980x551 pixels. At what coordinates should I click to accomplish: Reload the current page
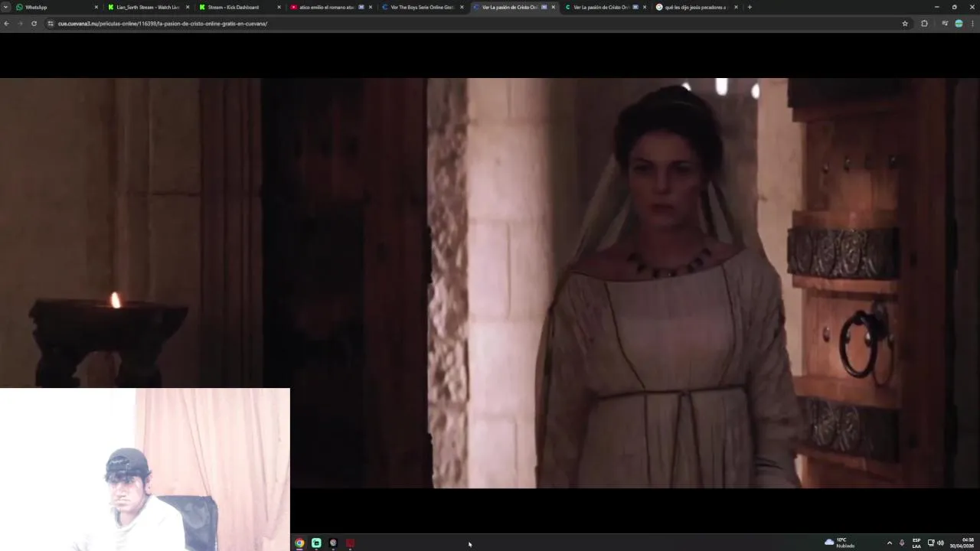point(34,24)
